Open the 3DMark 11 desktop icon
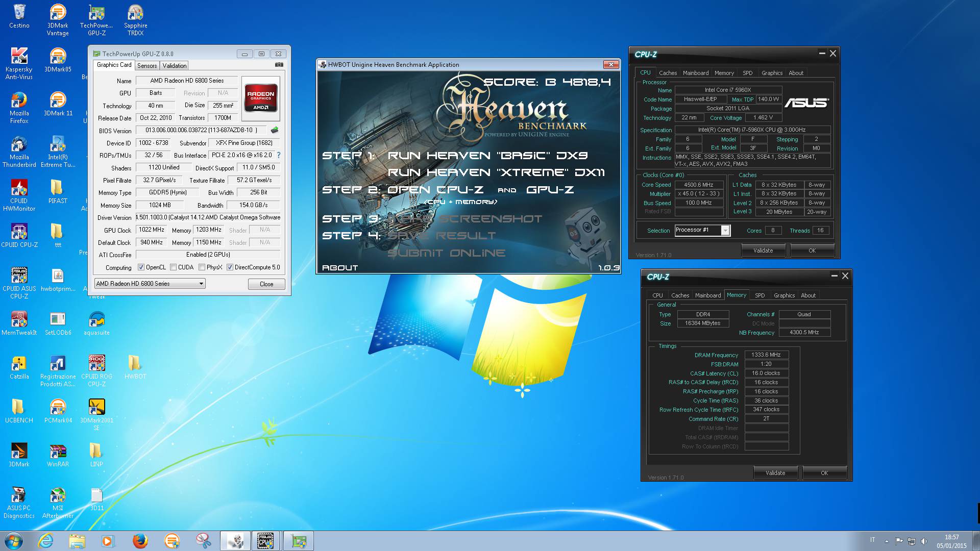The image size is (980, 551). coord(58,104)
